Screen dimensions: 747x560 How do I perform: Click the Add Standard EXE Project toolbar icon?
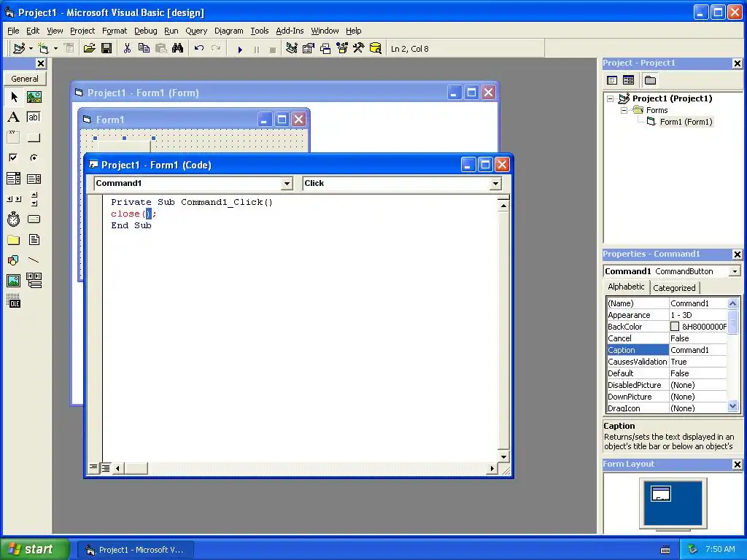19,49
